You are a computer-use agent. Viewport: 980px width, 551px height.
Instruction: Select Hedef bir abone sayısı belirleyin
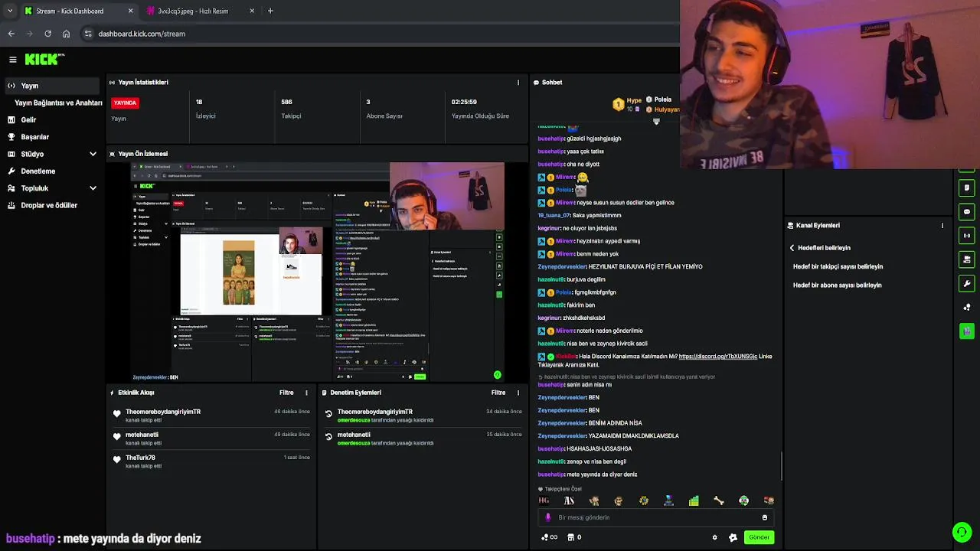click(837, 285)
